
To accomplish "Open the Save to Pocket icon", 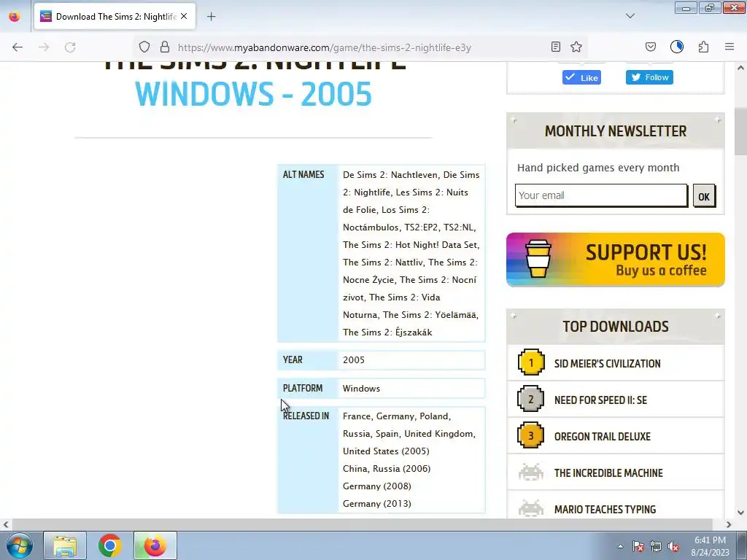I will click(x=650, y=47).
